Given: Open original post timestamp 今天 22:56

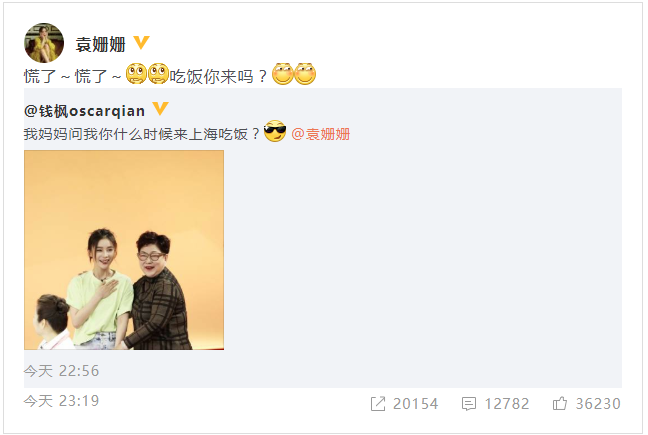Looking at the screenshot, I should click(x=61, y=371).
